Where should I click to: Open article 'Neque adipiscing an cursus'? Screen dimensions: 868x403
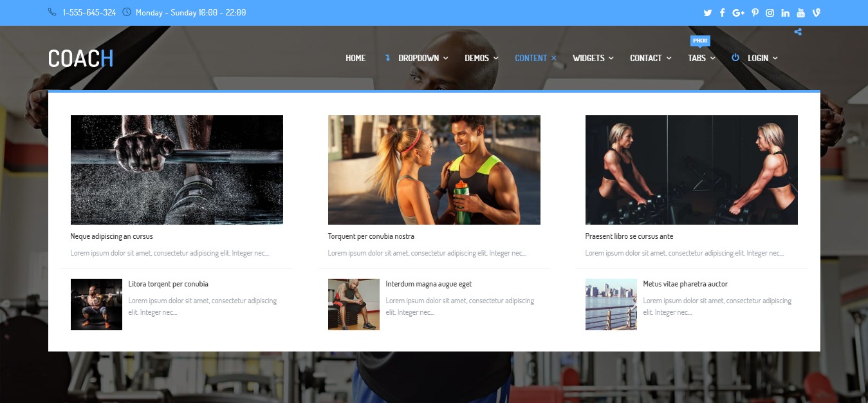pyautogui.click(x=112, y=236)
